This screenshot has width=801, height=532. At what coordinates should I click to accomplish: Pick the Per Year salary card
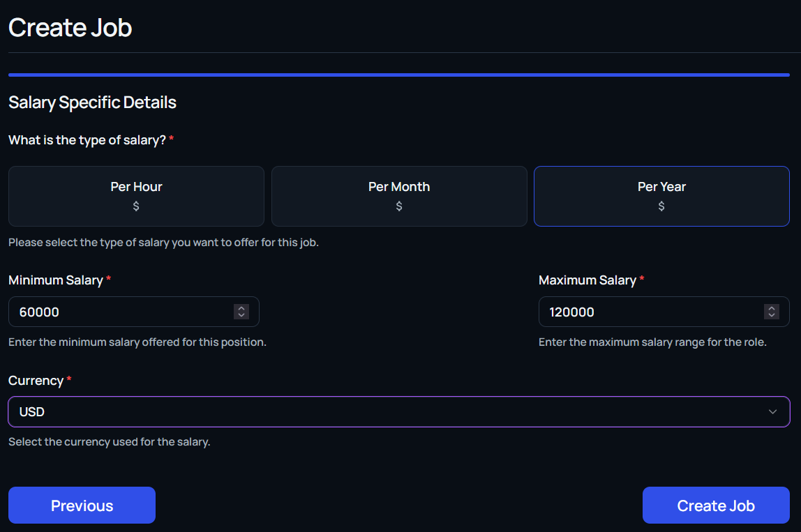coord(661,187)
